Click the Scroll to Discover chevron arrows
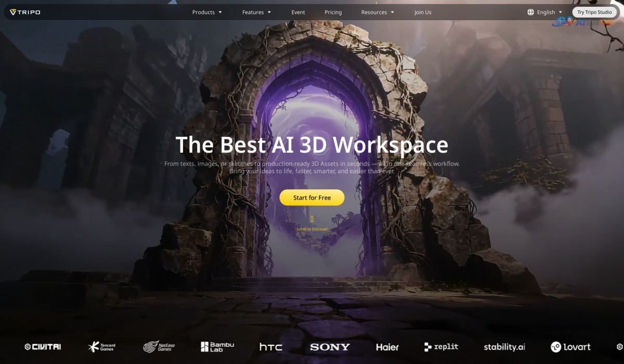The image size is (624, 364). pos(312,219)
